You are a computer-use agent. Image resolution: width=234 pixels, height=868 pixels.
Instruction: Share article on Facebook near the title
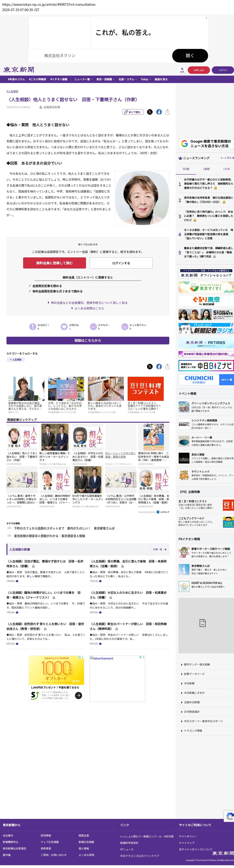coord(159,112)
